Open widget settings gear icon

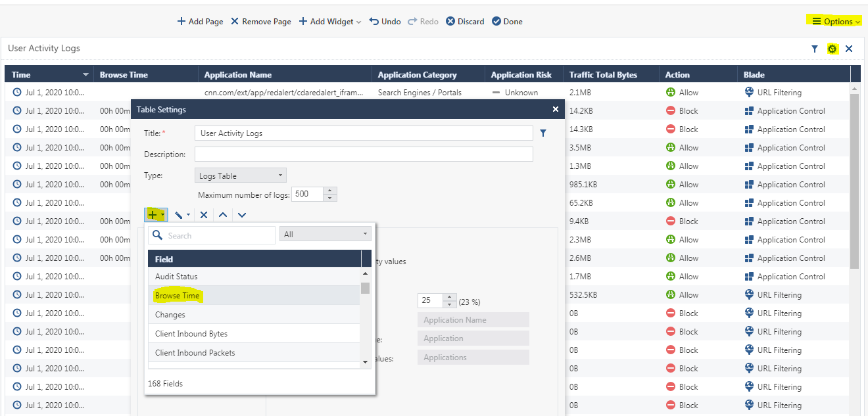[832, 49]
